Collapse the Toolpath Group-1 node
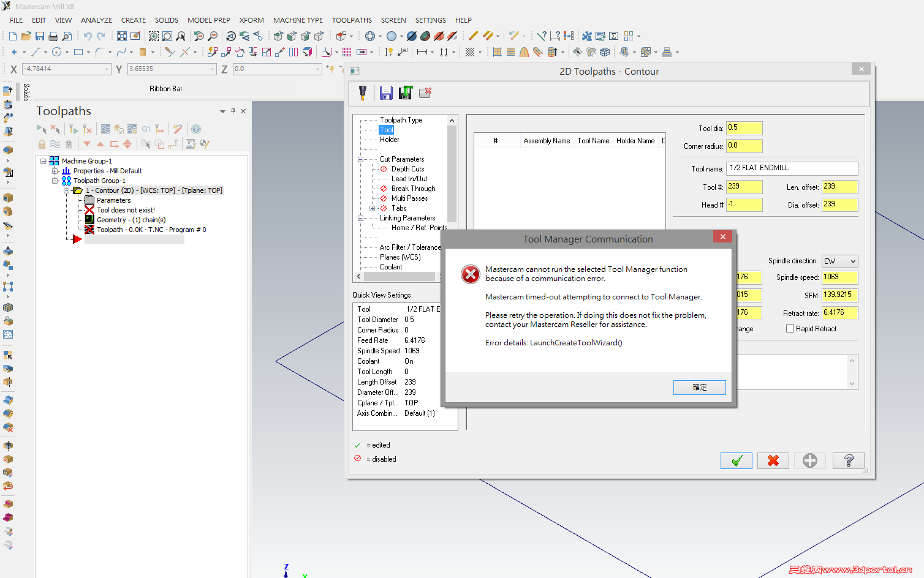The width and height of the screenshot is (924, 578). [x=55, y=181]
